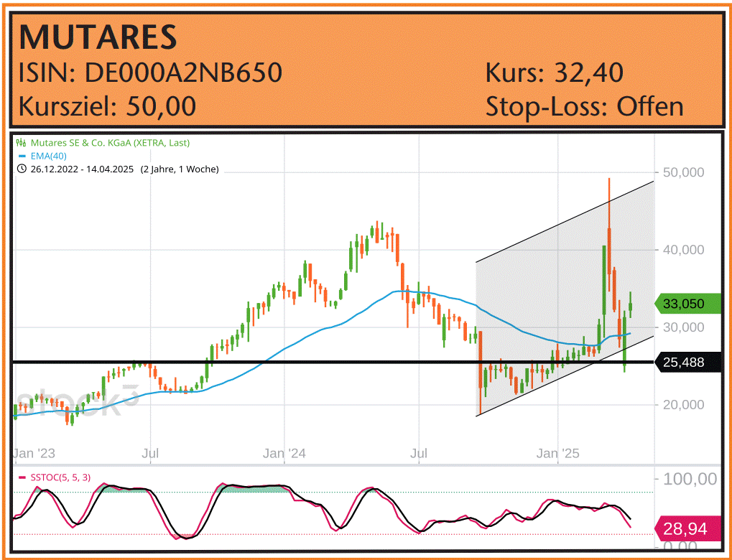
Task: Click the Kurs: 32,40 value
Action: point(555,73)
